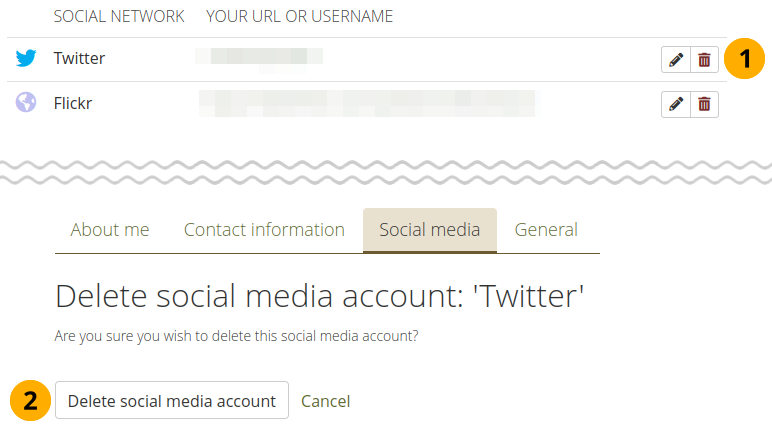Click the orange number 2 callout

pos(31,400)
